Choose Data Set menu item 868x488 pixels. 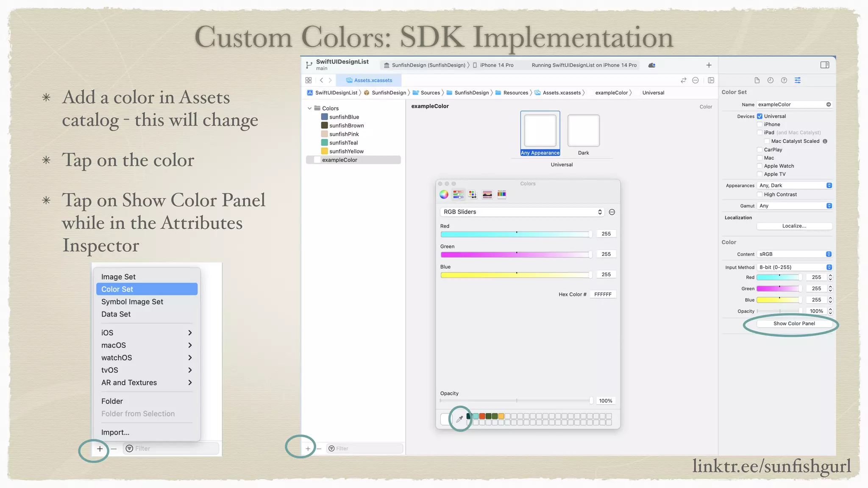(x=147, y=314)
